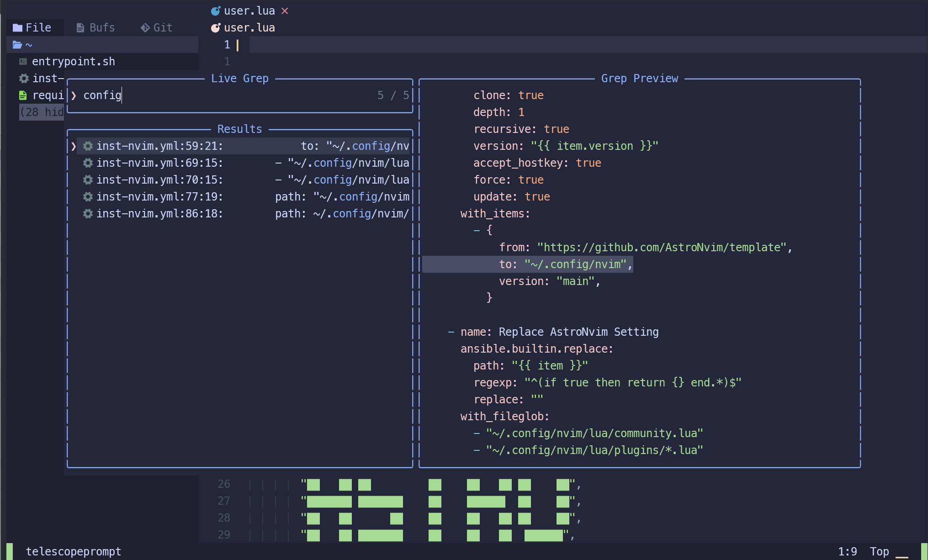Screen dimensions: 928x560
Task: Click the terminal icon beside entrypoint.sh
Action: tap(22, 61)
